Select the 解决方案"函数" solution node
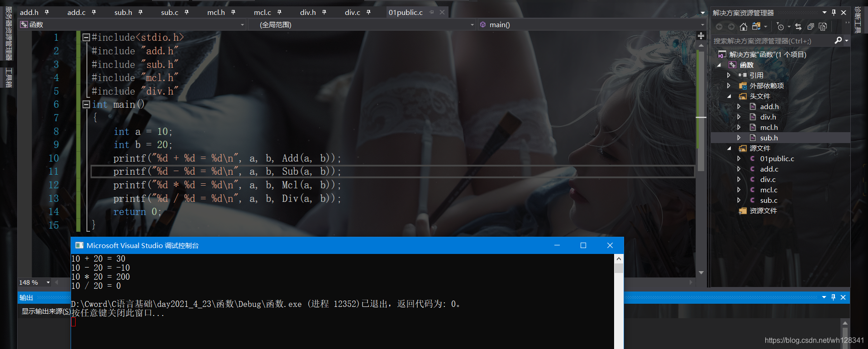 (768, 54)
